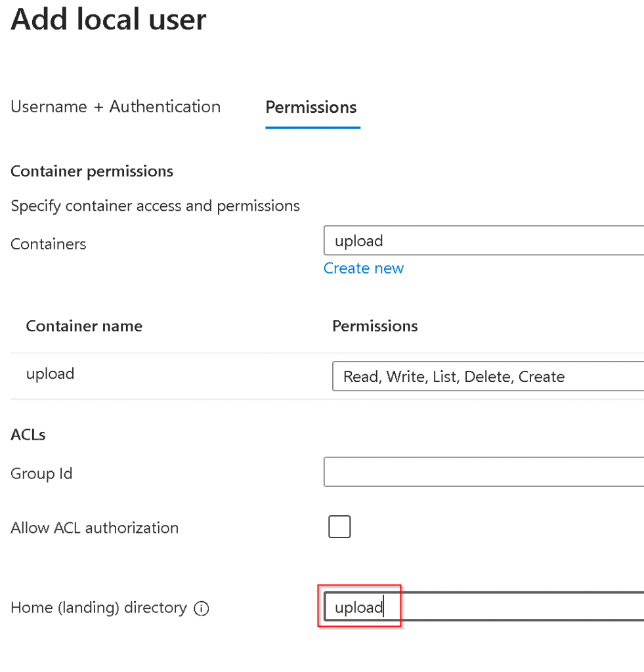This screenshot has width=644, height=672.
Task: Enable the Allow ACL authorization checkbox
Action: 339,527
